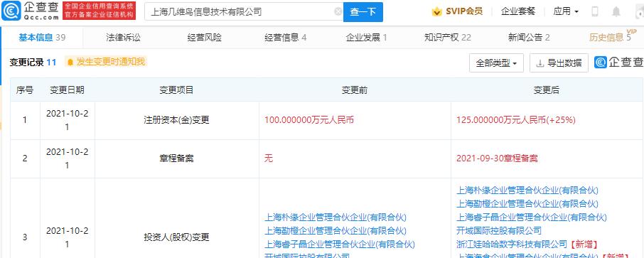
Task: Click the Qcc.com logo
Action: pyautogui.click(x=31, y=11)
